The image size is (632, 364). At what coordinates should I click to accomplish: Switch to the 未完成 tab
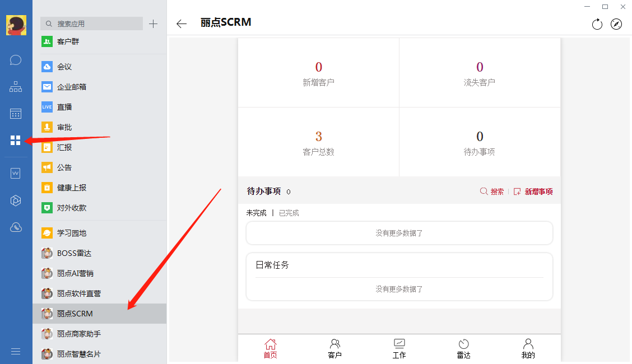click(257, 213)
